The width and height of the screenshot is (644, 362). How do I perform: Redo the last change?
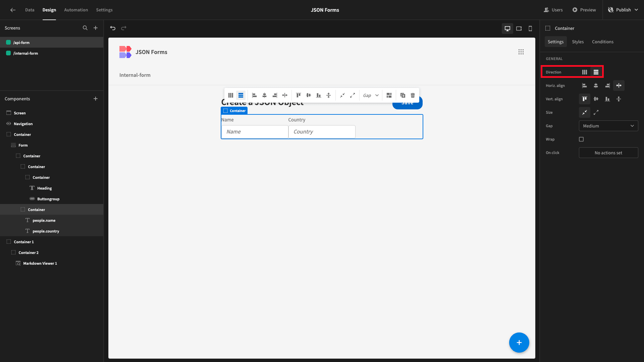click(124, 28)
